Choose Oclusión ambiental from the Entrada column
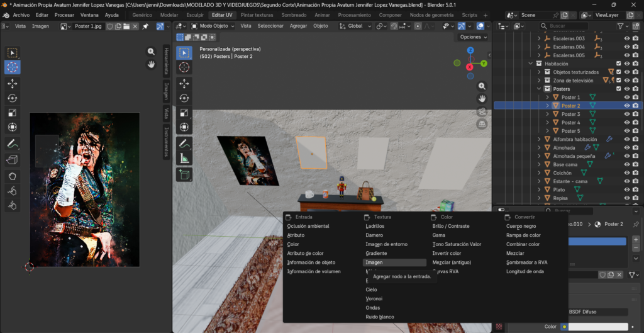Image resolution: width=644 pixels, height=333 pixels. 308,226
